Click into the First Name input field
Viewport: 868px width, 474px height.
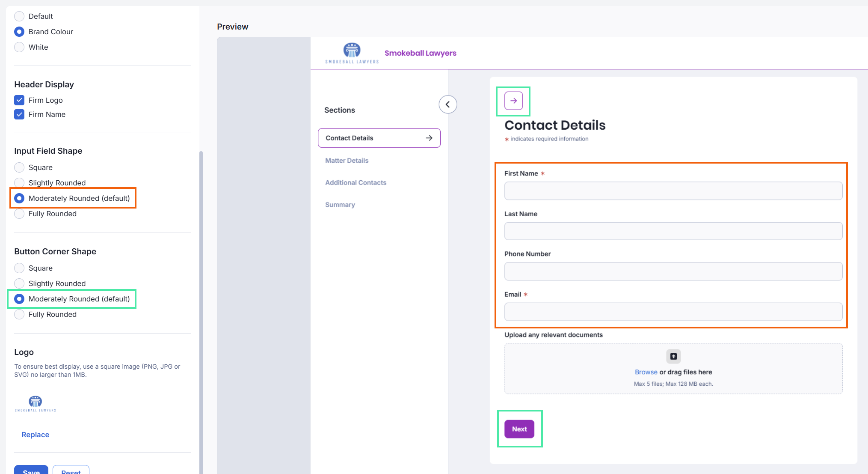(x=673, y=191)
